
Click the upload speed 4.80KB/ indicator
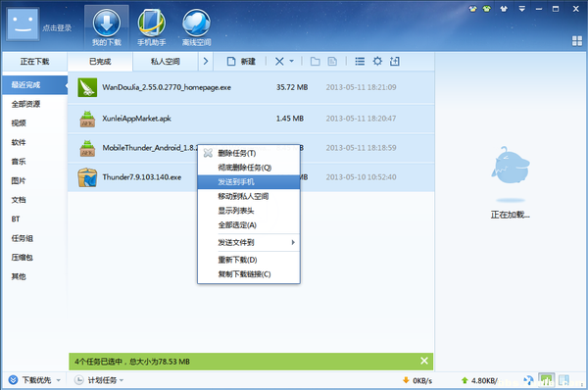[x=479, y=380]
